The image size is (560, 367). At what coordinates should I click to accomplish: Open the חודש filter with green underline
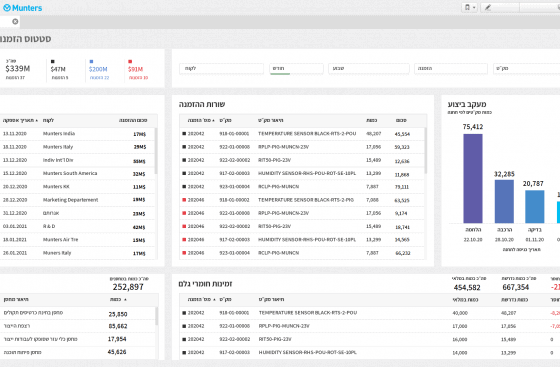296,69
